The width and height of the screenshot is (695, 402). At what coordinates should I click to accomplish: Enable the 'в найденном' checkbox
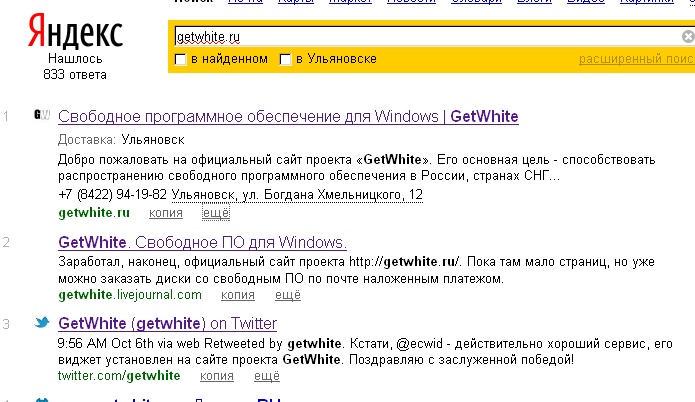(180, 59)
